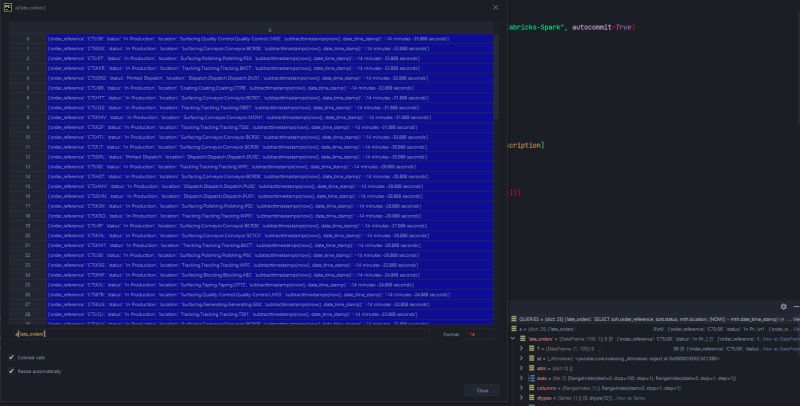The width and height of the screenshot is (800, 406).
Task: Click the columns variable icon
Action: click(x=532, y=388)
